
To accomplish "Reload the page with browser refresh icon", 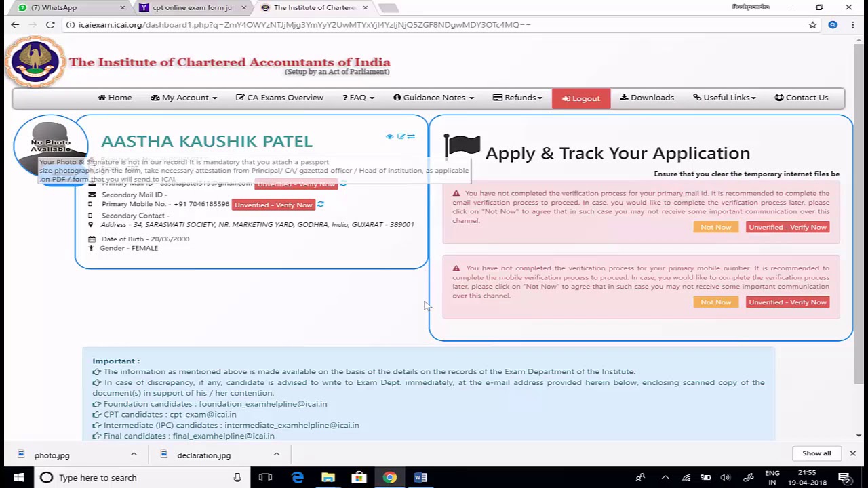I will [50, 25].
